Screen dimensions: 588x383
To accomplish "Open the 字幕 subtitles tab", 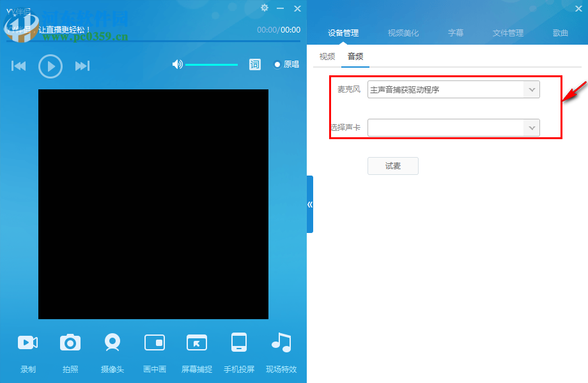I will 456,33.
